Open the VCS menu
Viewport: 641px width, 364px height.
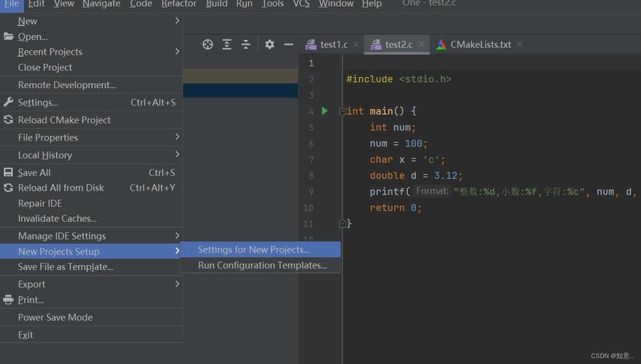tap(302, 4)
